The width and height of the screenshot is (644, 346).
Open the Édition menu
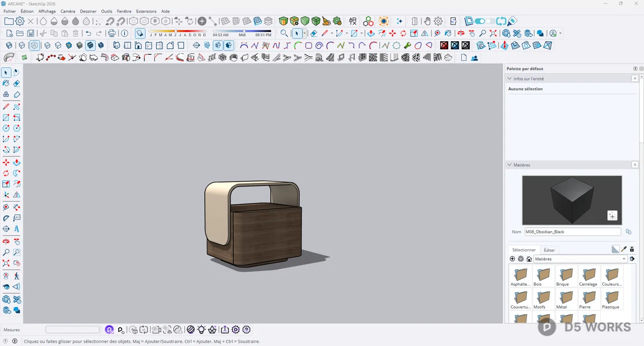pos(27,11)
